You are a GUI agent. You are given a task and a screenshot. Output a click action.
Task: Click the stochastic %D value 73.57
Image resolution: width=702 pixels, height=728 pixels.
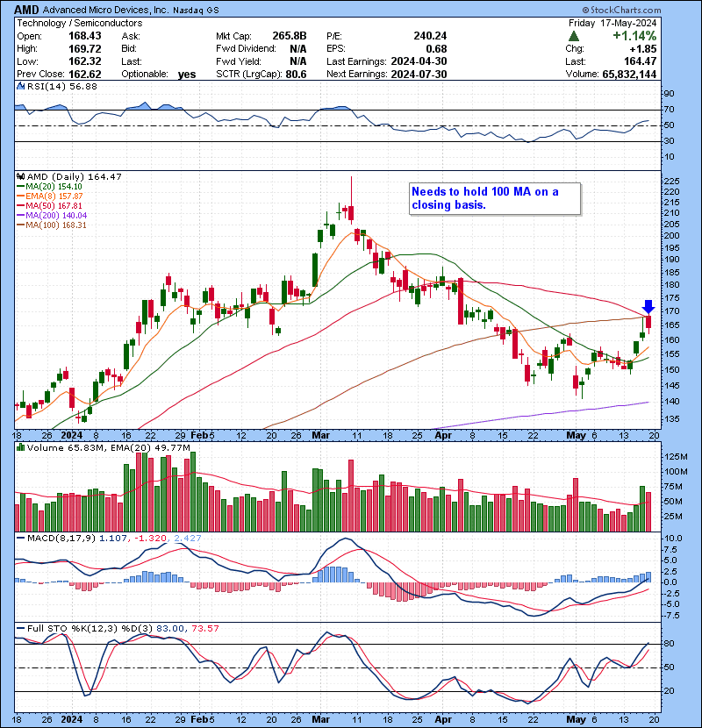(204, 628)
